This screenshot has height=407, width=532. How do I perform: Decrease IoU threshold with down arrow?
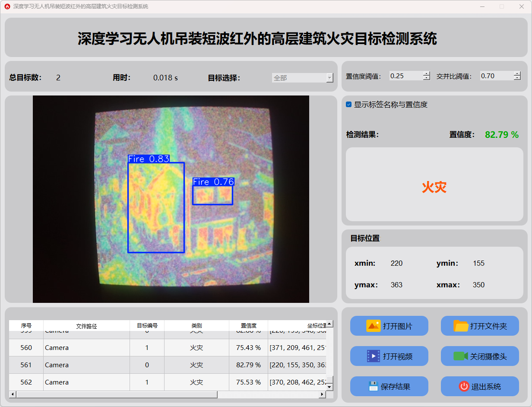tap(517, 78)
